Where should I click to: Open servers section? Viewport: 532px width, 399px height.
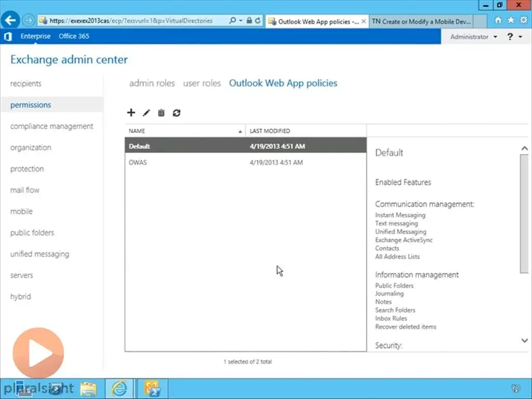(21, 275)
